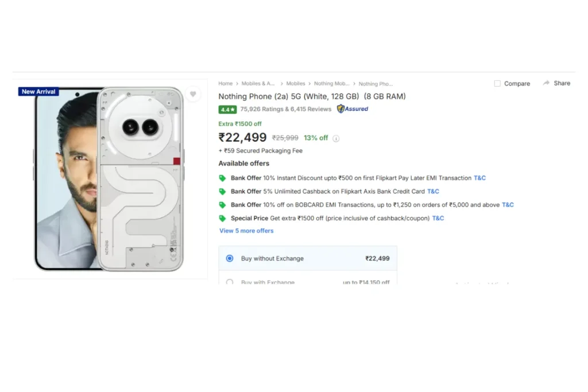Click the tag icon beside the Flipkart Axis Bank offer
Screen dimensions: 588x392
click(222, 191)
